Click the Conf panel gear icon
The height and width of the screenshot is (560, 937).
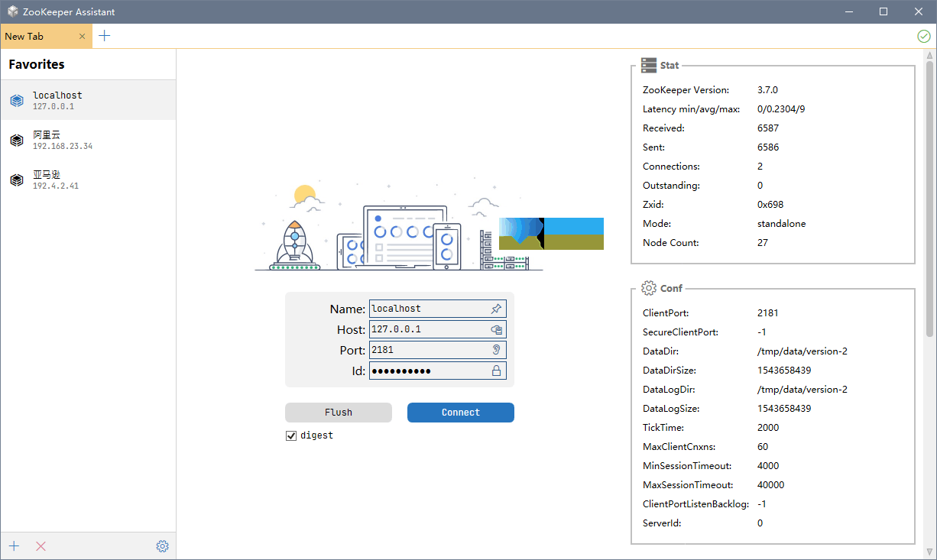[x=649, y=288]
